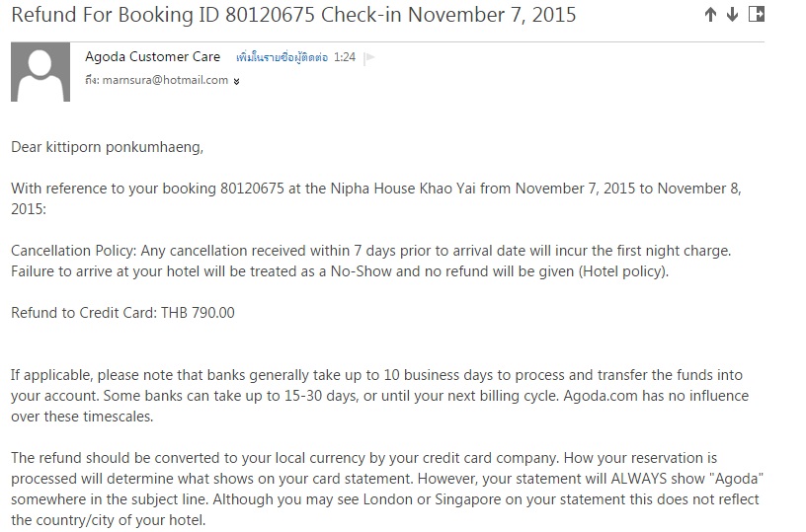Go to next message with down arrow
The height and width of the screenshot is (532, 806).
click(x=732, y=15)
